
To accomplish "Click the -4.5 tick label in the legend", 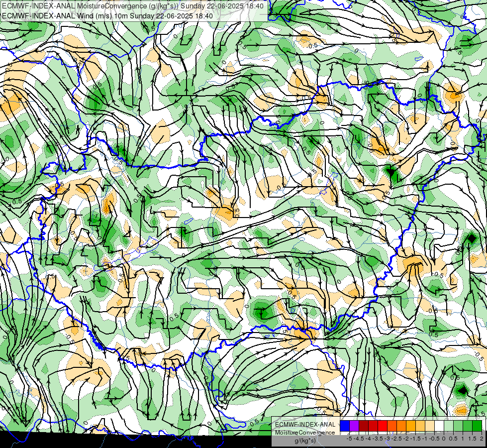I will pos(359,439).
